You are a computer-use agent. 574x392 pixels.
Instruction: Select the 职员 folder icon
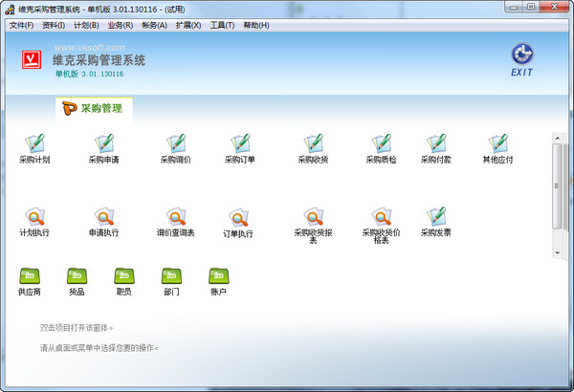pos(124,281)
